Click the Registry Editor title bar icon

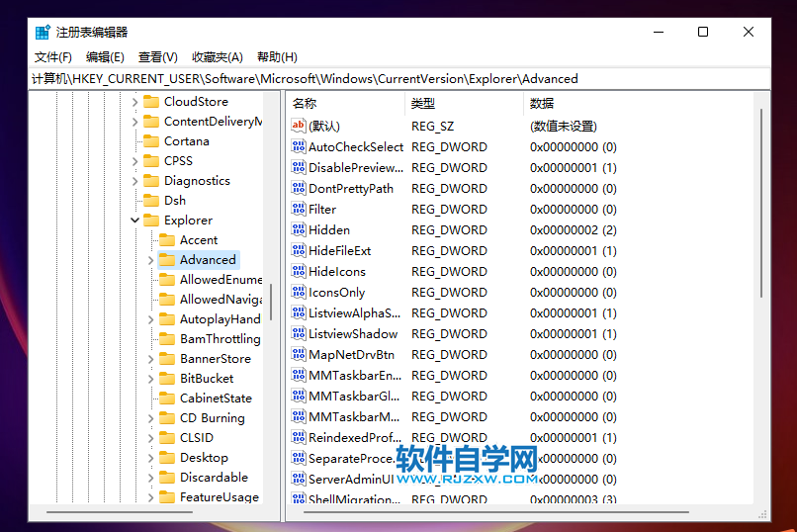pos(43,33)
